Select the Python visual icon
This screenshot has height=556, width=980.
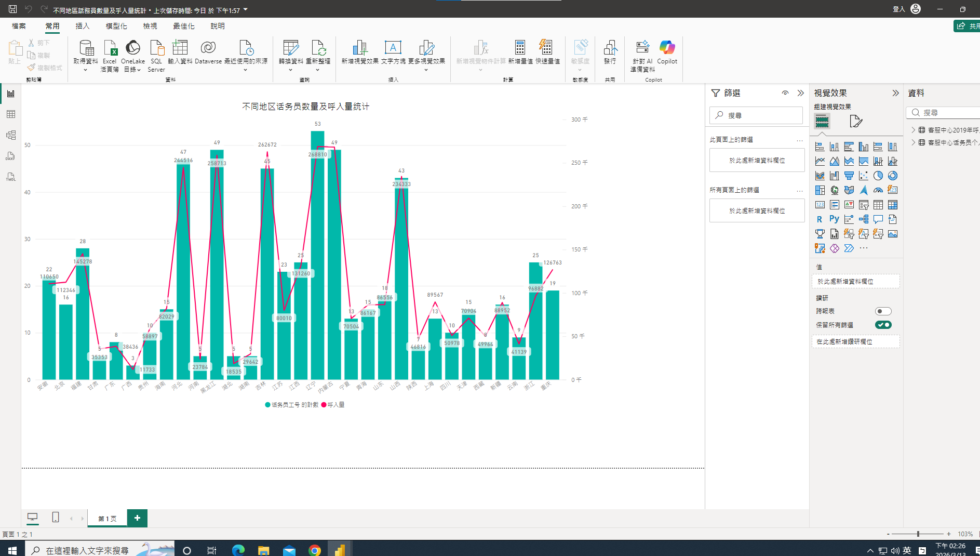click(835, 219)
